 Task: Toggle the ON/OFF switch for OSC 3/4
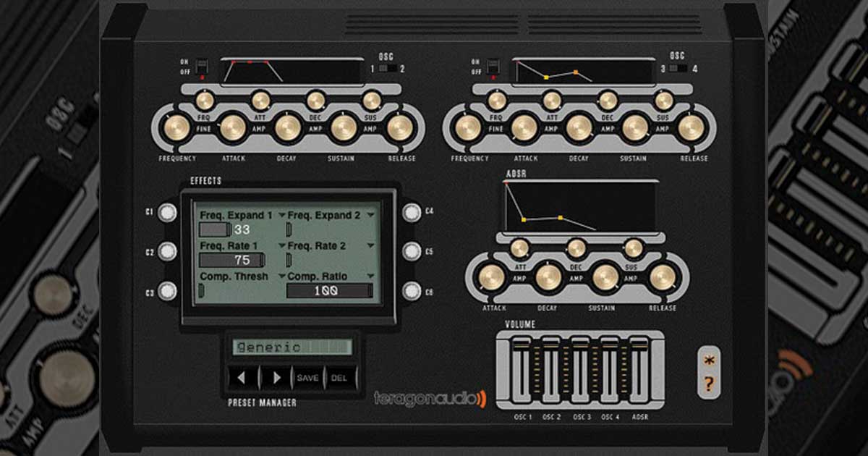point(495,68)
